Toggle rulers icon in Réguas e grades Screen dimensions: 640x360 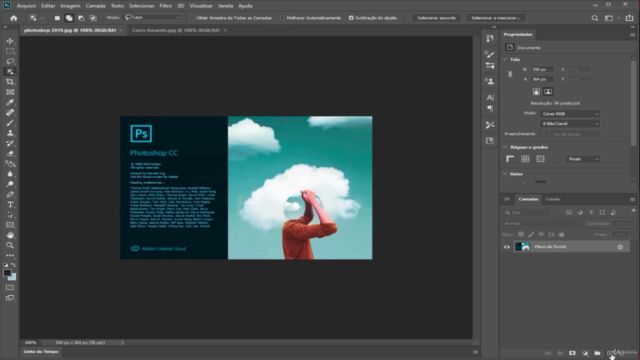[510, 159]
